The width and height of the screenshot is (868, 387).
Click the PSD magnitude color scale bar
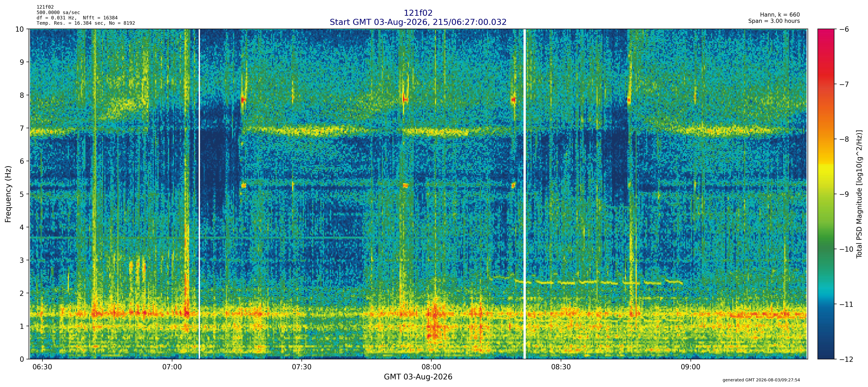click(x=826, y=194)
